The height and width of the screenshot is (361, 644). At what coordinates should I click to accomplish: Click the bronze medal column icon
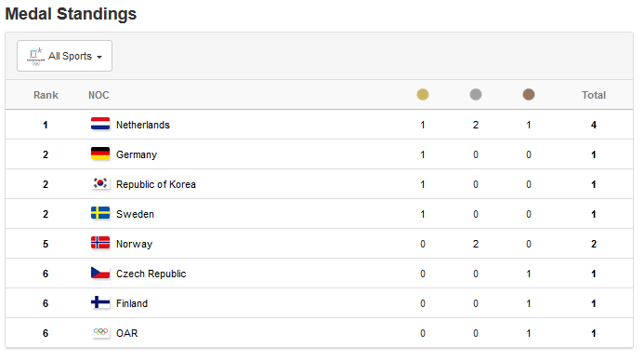(x=529, y=95)
